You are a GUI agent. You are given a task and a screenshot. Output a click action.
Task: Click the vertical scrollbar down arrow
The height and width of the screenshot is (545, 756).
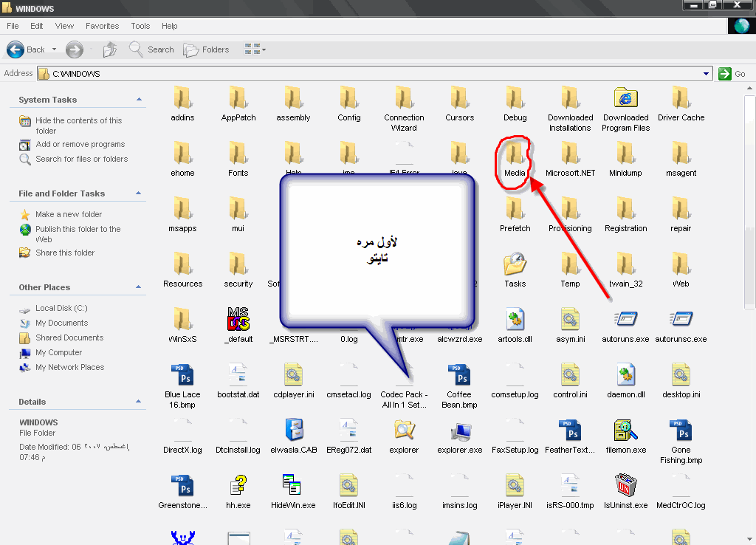[750, 539]
